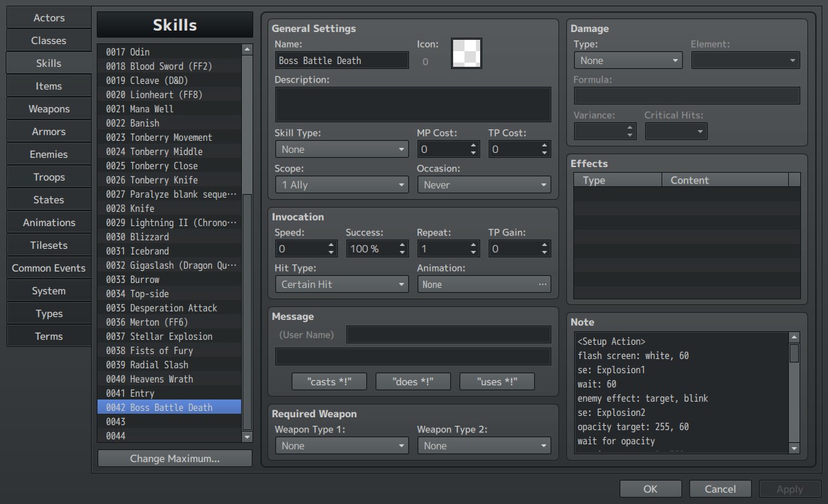Select empty skill slot 0043
828x504 pixels.
[x=169, y=422]
